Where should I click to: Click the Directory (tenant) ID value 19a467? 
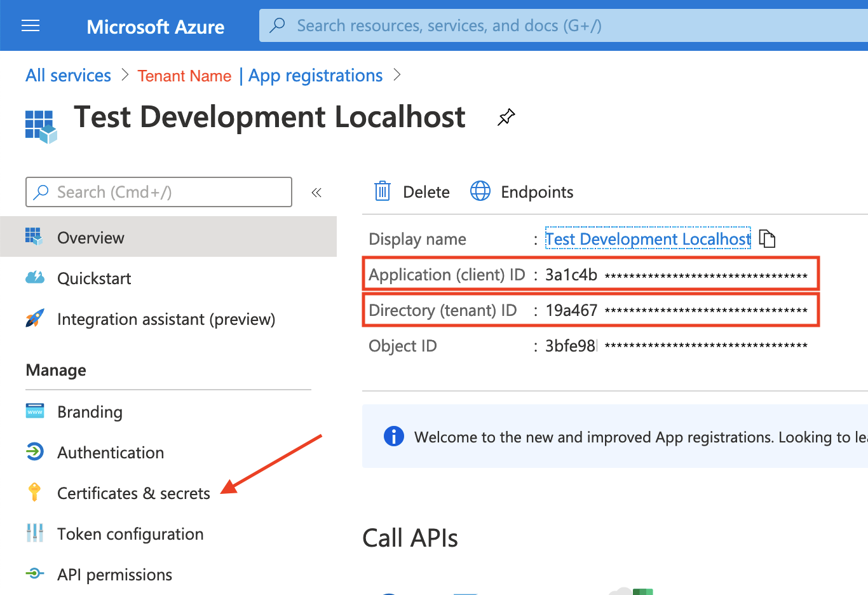point(571,310)
